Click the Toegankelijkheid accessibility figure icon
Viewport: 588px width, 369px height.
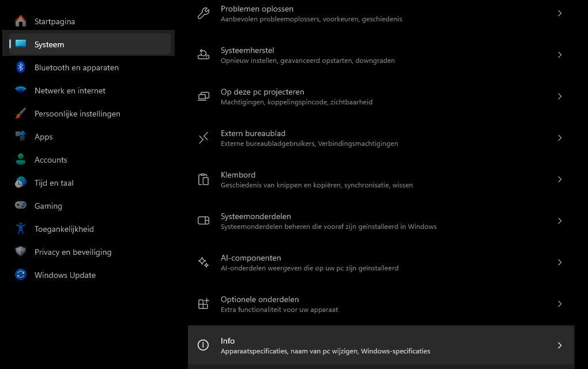coord(21,229)
